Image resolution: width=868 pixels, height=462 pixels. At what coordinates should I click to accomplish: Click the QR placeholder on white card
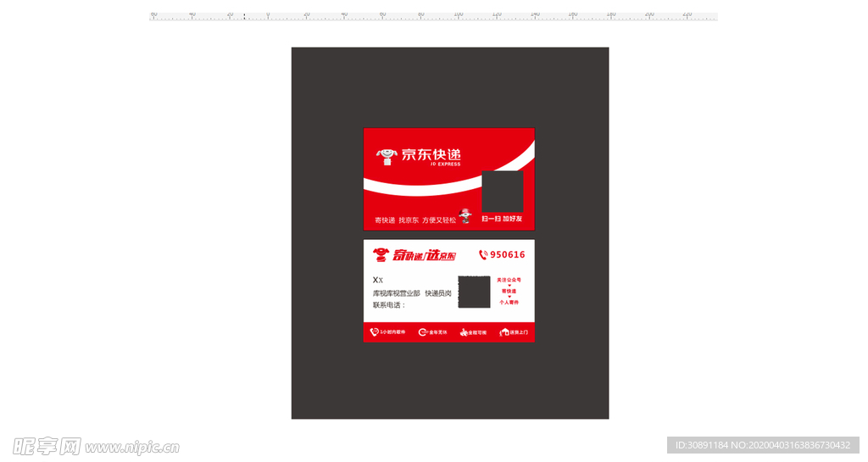pyautogui.click(x=474, y=292)
